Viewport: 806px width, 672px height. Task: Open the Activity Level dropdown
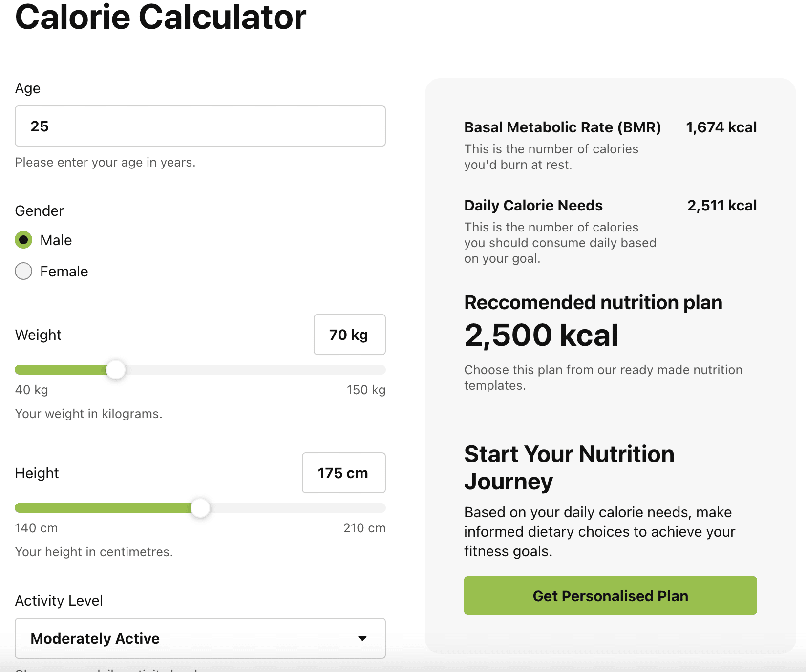[200, 638]
